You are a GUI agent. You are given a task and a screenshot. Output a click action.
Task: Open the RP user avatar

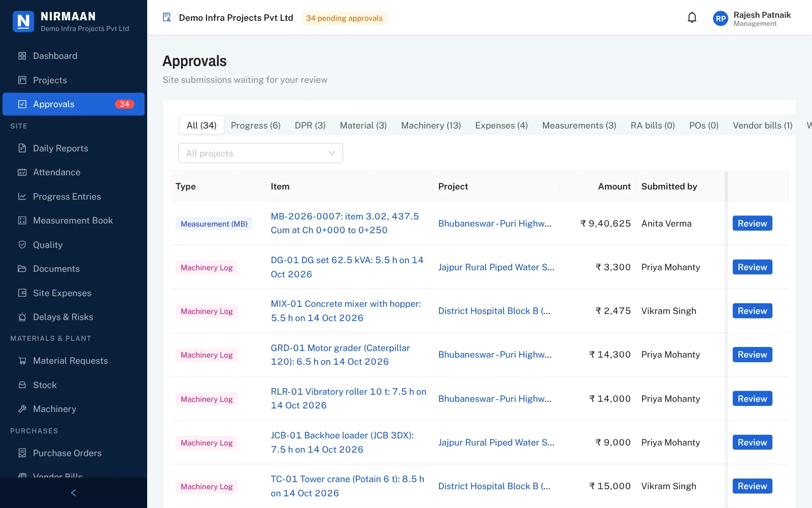coord(721,19)
